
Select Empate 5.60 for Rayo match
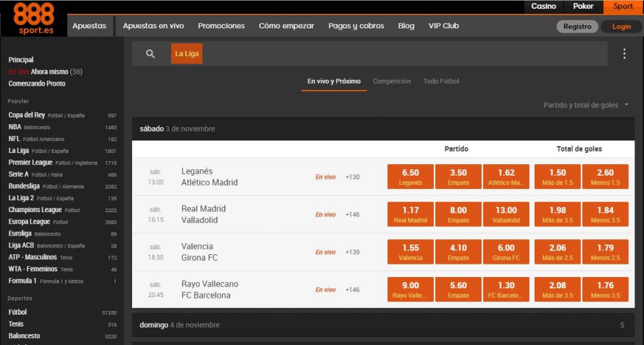click(458, 290)
